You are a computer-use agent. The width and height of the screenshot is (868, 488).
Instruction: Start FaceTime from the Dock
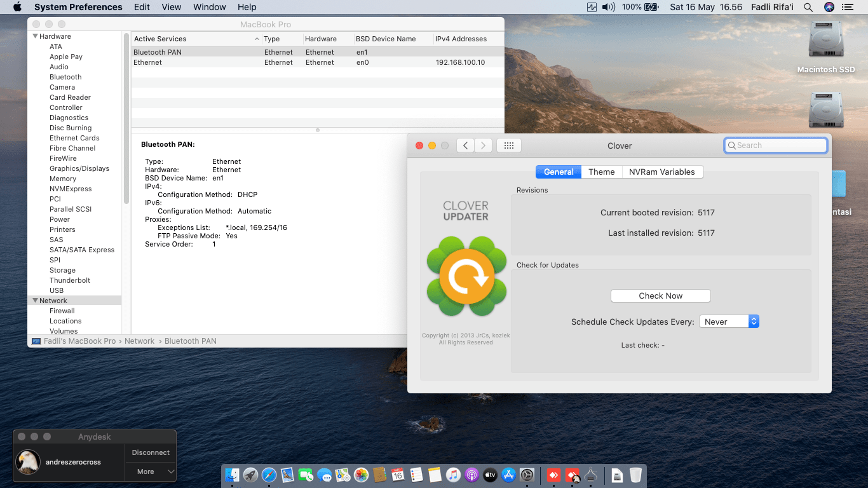(x=306, y=475)
